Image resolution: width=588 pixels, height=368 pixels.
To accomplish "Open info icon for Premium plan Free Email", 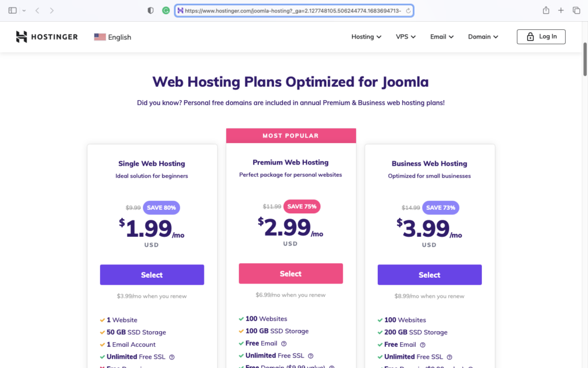I will coord(284,344).
